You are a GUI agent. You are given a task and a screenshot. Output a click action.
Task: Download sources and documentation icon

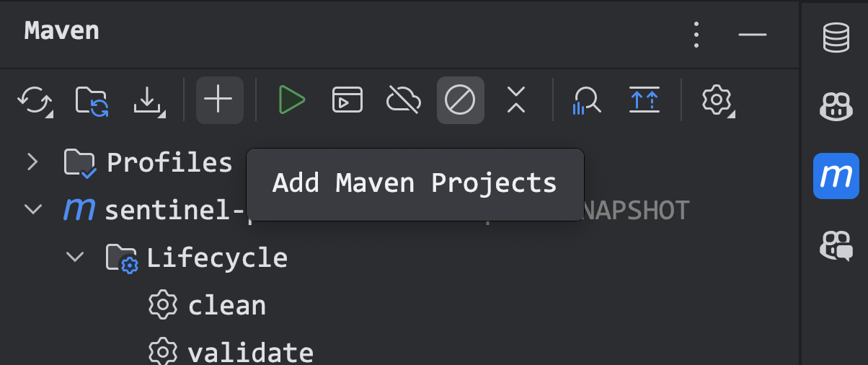(x=149, y=100)
